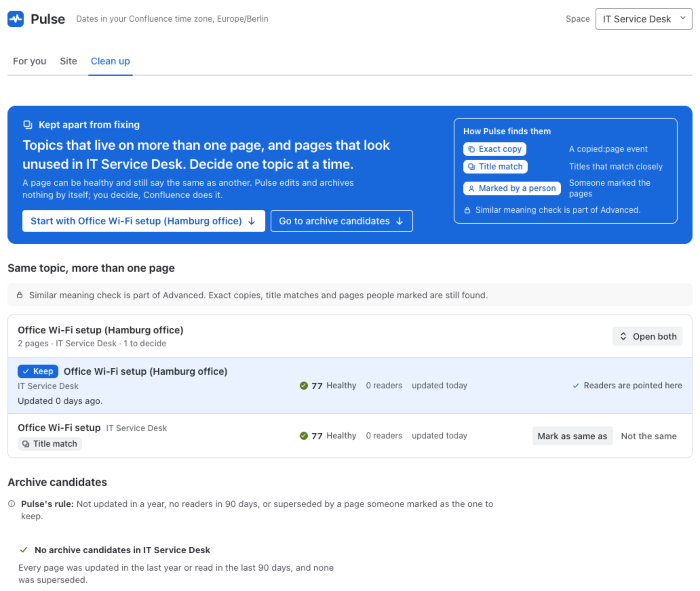
Task: Click the Title match chip in How Pulse finds them
Action: (x=495, y=166)
